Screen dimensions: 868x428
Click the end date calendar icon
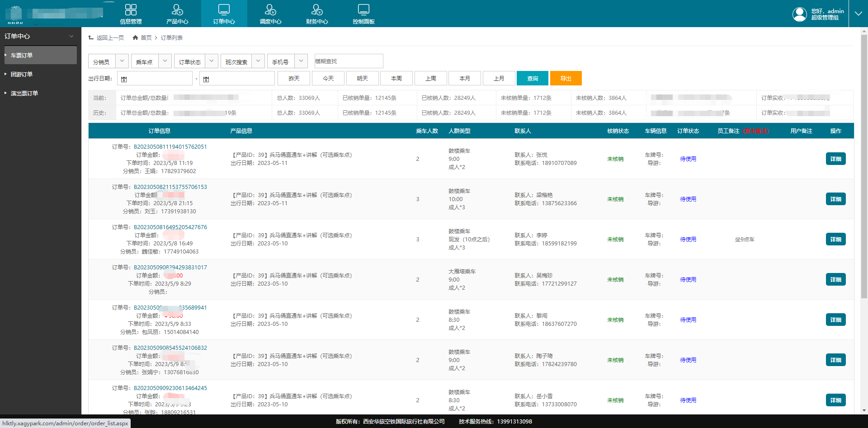click(x=206, y=79)
